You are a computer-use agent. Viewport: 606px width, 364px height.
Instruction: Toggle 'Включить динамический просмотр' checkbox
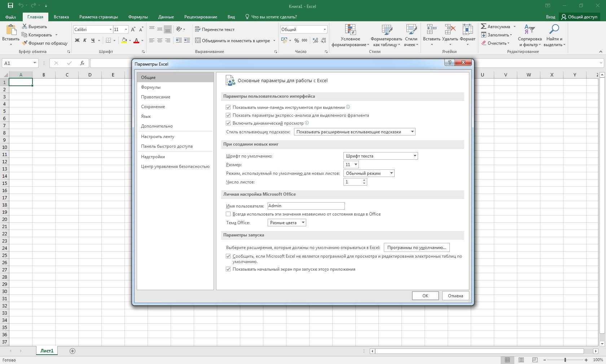click(x=228, y=123)
